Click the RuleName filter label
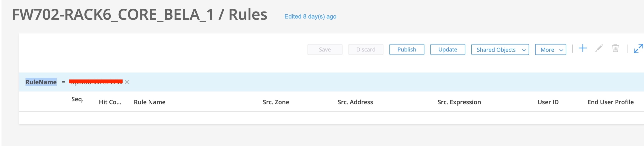 point(41,82)
